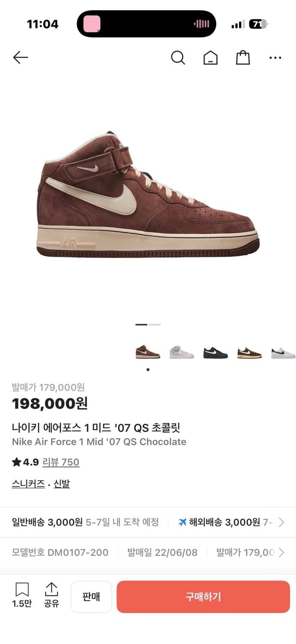Tap the second image page indicator
Screen dimensions: 296x644
[x=154, y=325]
